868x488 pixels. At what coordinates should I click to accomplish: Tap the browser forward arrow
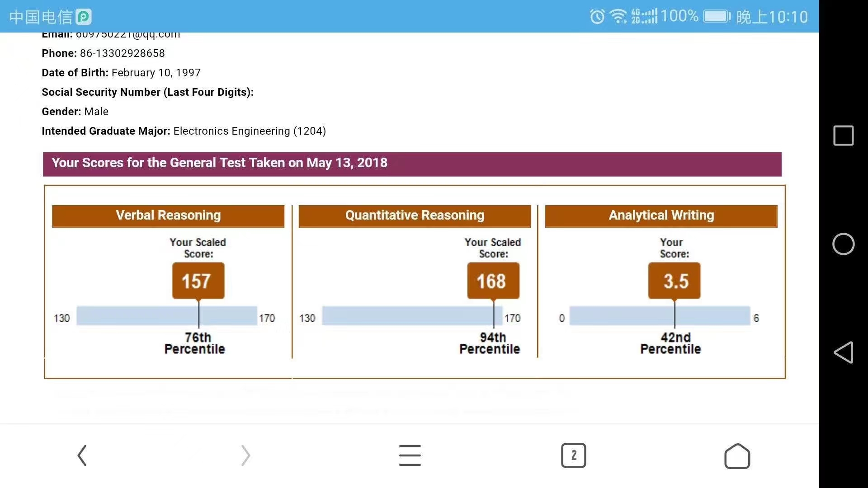(245, 455)
